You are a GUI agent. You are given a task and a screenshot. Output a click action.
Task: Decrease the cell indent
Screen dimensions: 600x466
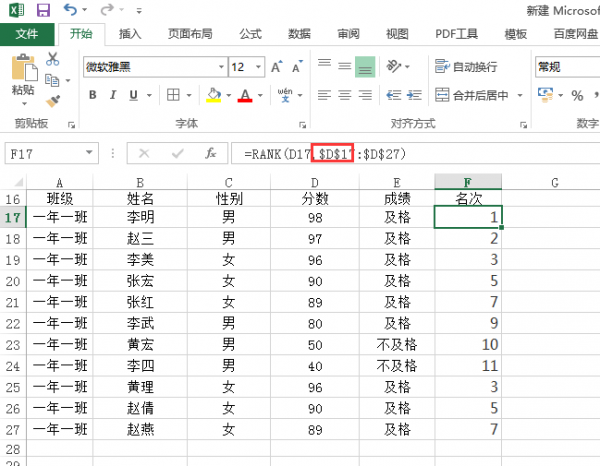tap(394, 95)
